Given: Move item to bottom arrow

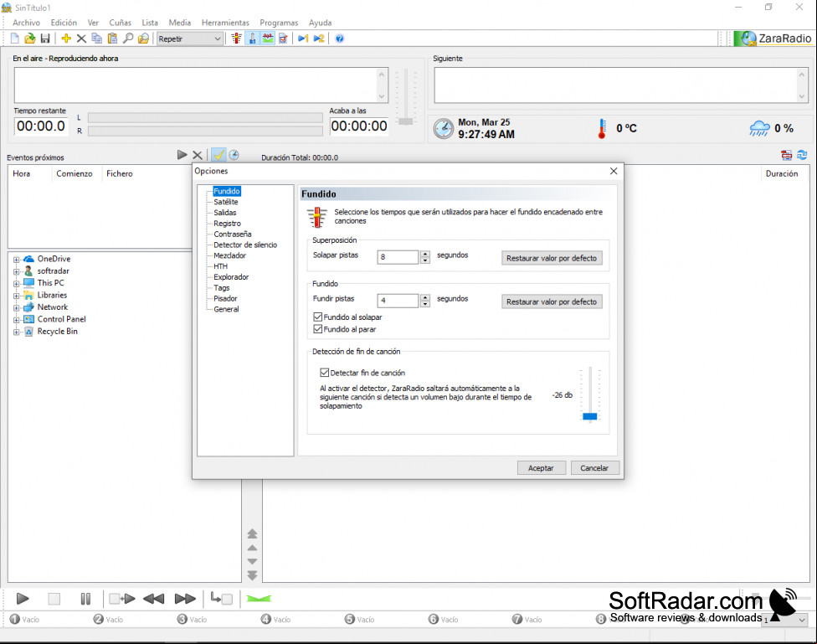Looking at the screenshot, I should [x=252, y=575].
